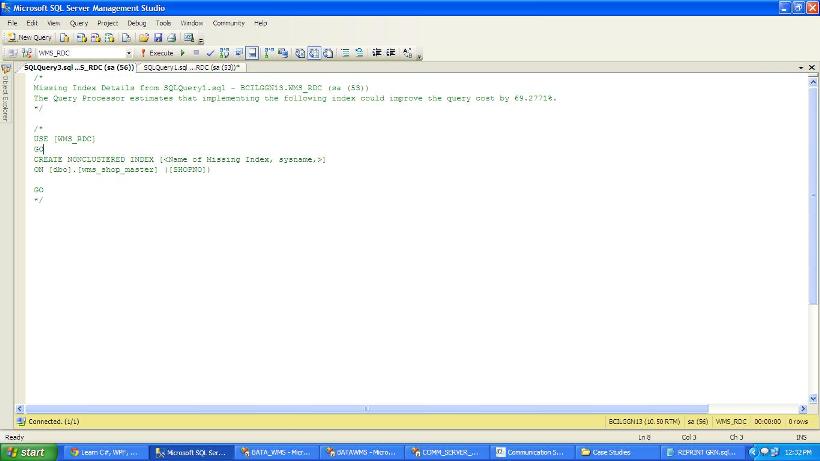Viewport: 820px width, 461px height.
Task: Open an Analysis Services MDX Query
Action: click(81, 38)
